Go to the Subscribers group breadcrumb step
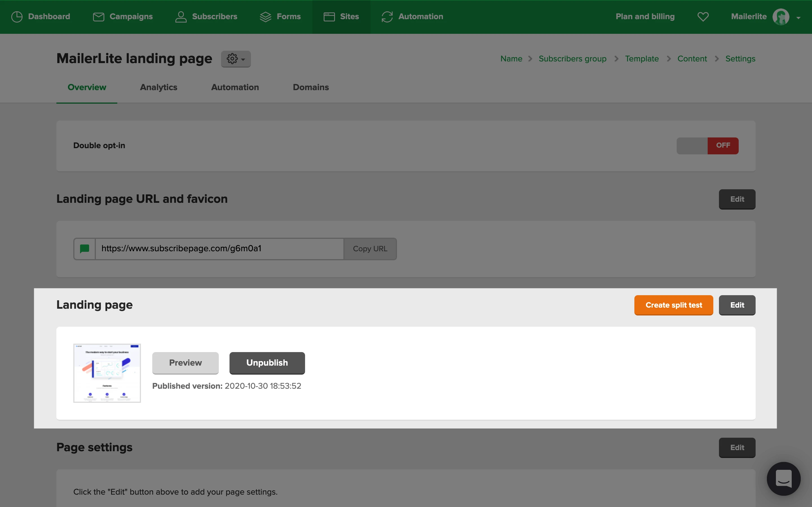The width and height of the screenshot is (812, 507). point(572,59)
